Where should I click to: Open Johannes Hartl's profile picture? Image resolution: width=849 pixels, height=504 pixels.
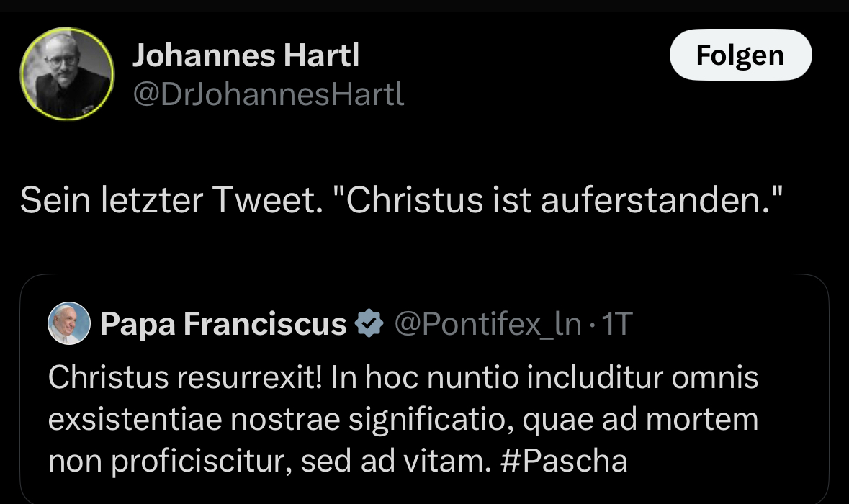click(67, 73)
